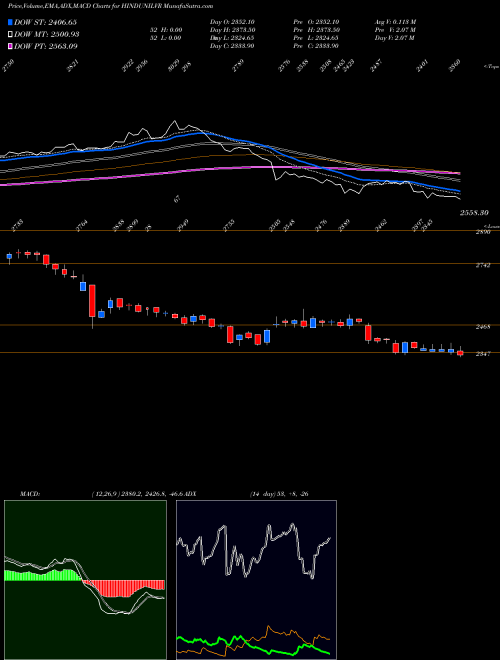
Task: Click the 2468 price level label
Action: pyautogui.click(x=482, y=327)
